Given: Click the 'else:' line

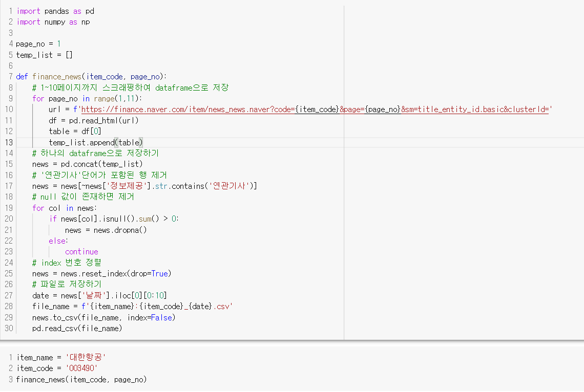Looking at the screenshot, I should pyautogui.click(x=58, y=241).
